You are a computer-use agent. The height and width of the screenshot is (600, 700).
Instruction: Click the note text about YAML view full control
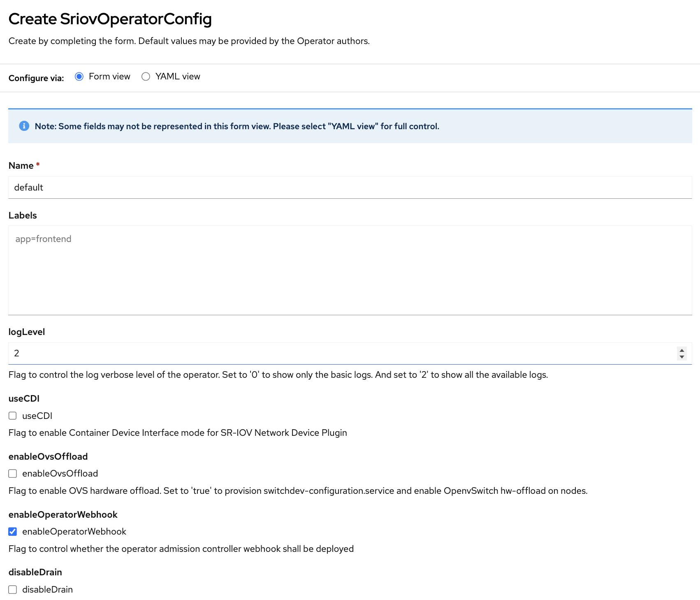pos(237,126)
